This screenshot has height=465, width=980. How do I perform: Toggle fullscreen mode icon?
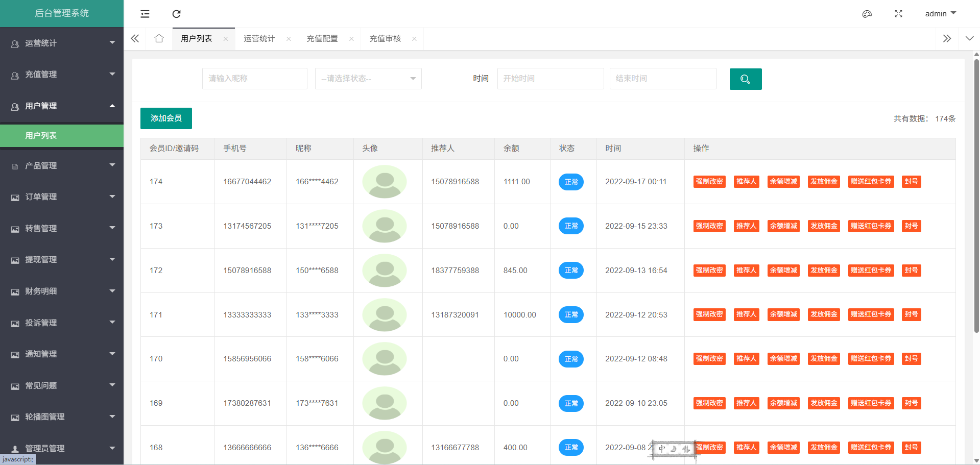[x=898, y=14]
